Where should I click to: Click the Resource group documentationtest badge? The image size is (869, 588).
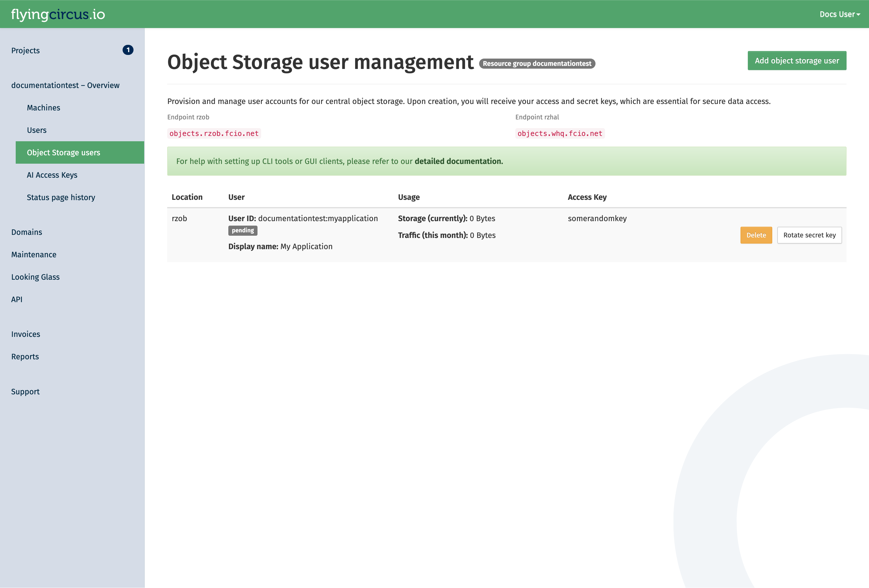537,64
